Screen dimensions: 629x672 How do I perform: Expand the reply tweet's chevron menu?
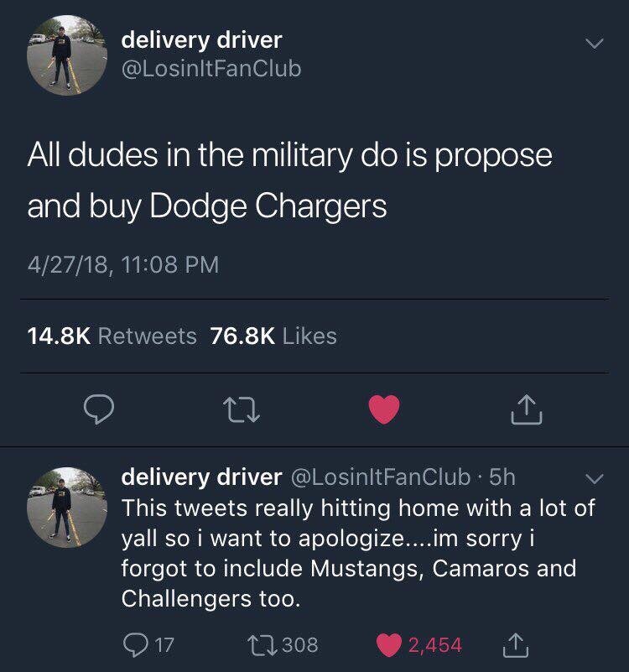pos(595,479)
